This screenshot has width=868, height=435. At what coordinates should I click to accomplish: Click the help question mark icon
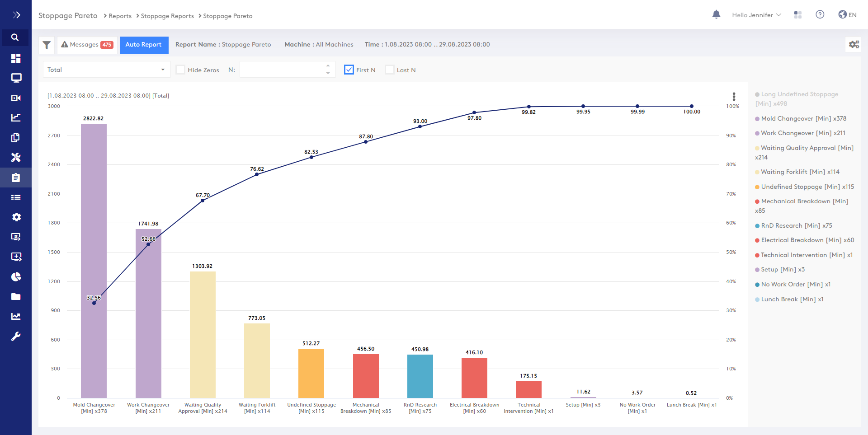coord(820,15)
